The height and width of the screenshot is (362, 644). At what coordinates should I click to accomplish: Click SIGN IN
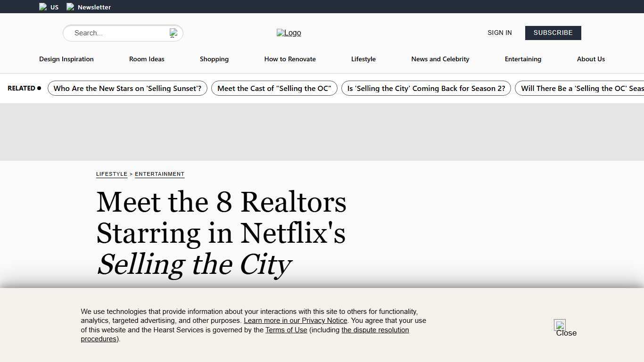[x=499, y=33]
